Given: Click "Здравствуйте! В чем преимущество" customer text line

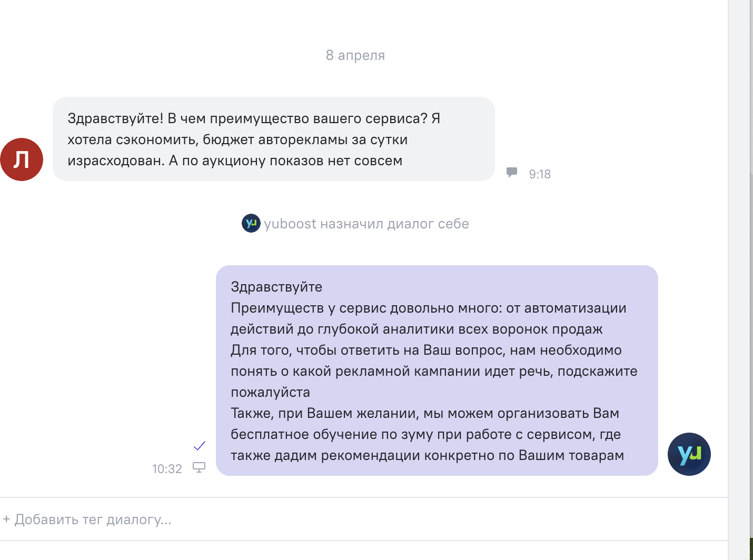Looking at the screenshot, I should (x=254, y=118).
